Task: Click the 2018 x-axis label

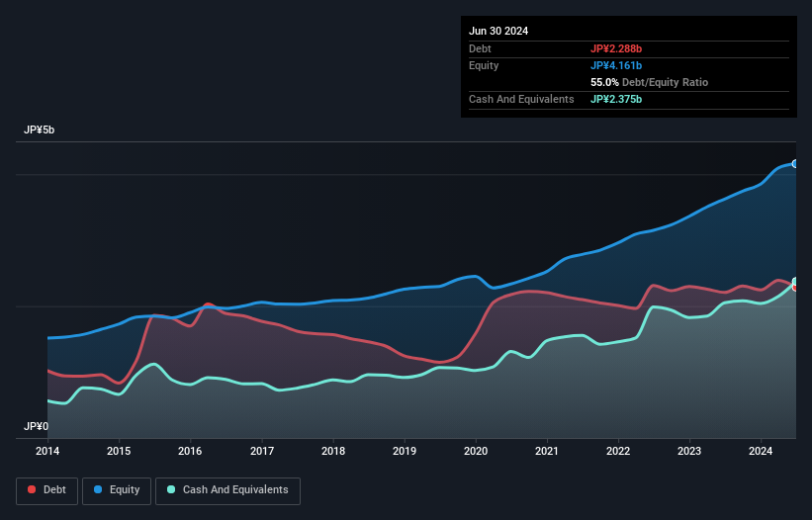Action: pyautogui.click(x=333, y=451)
